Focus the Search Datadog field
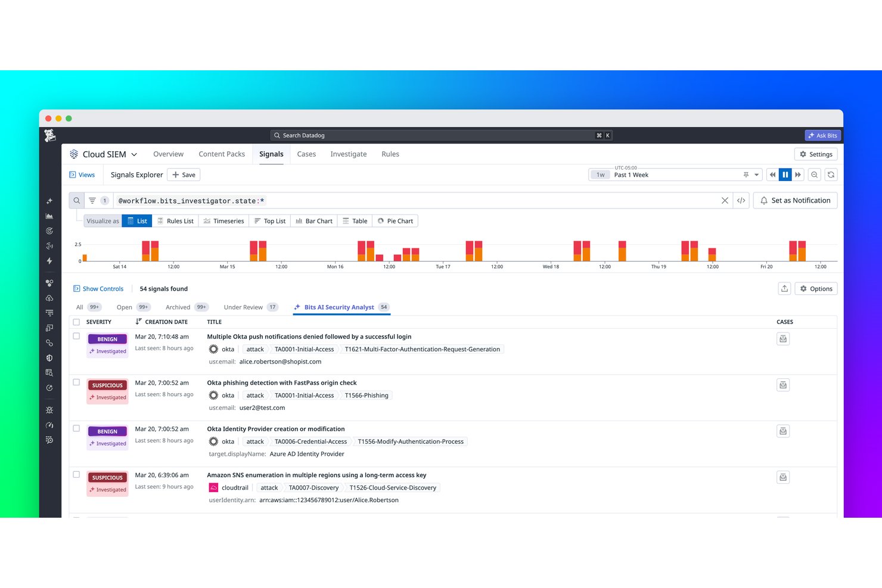This screenshot has width=882, height=588. coord(441,135)
